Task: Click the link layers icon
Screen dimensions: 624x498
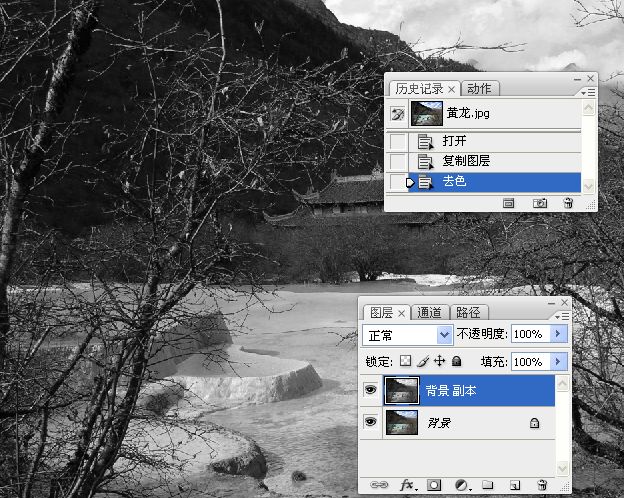Action: coord(379,484)
